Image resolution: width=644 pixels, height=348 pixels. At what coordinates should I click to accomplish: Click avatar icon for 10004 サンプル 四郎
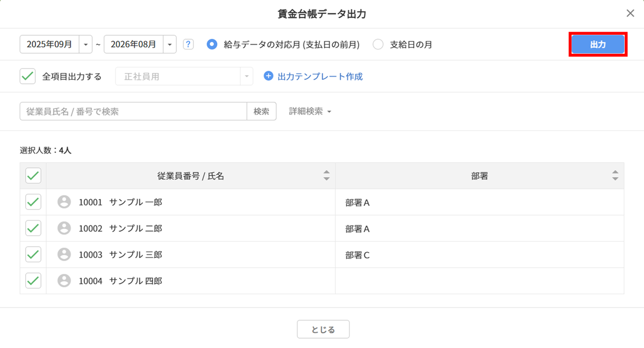[64, 281]
